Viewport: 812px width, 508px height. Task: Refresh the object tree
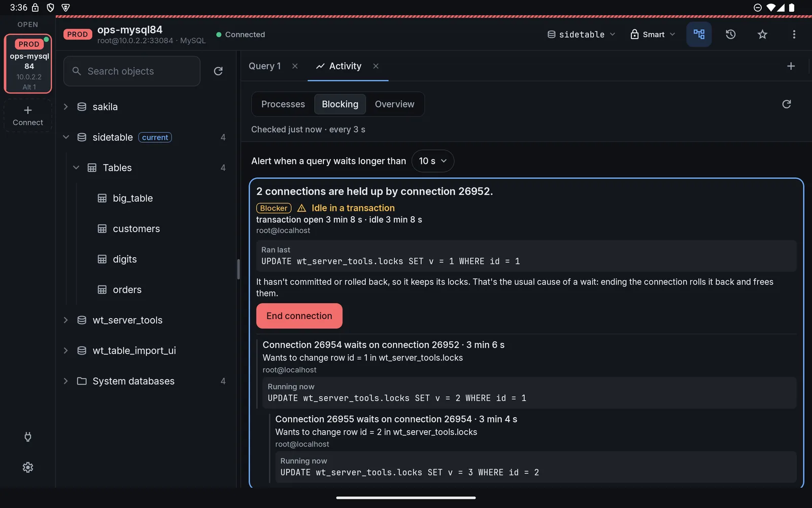[218, 71]
